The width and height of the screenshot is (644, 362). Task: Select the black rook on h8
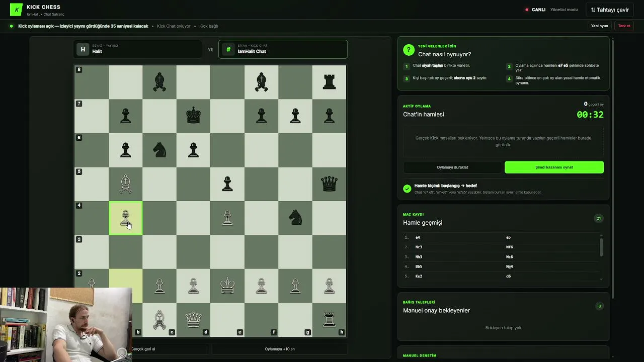pyautogui.click(x=329, y=82)
